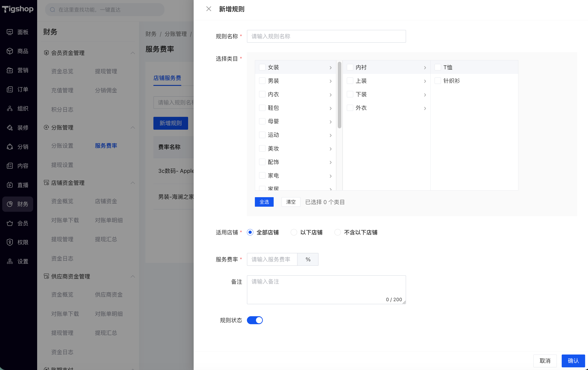Open the 权限 permissions icon in sidebar

[10, 242]
